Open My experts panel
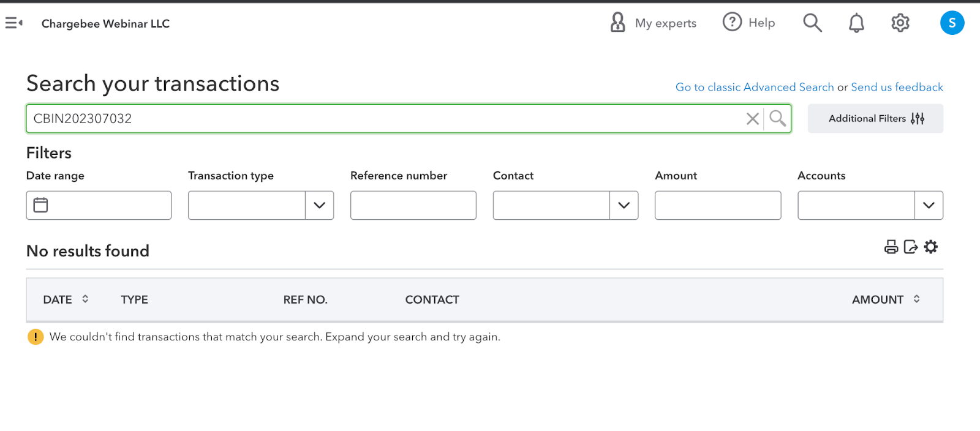The width and height of the screenshot is (980, 431). pos(654,23)
